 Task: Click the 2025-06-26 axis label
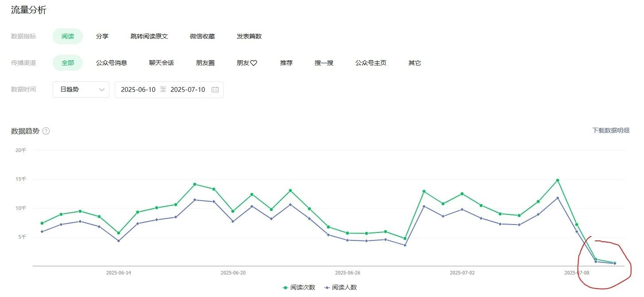[348, 273]
